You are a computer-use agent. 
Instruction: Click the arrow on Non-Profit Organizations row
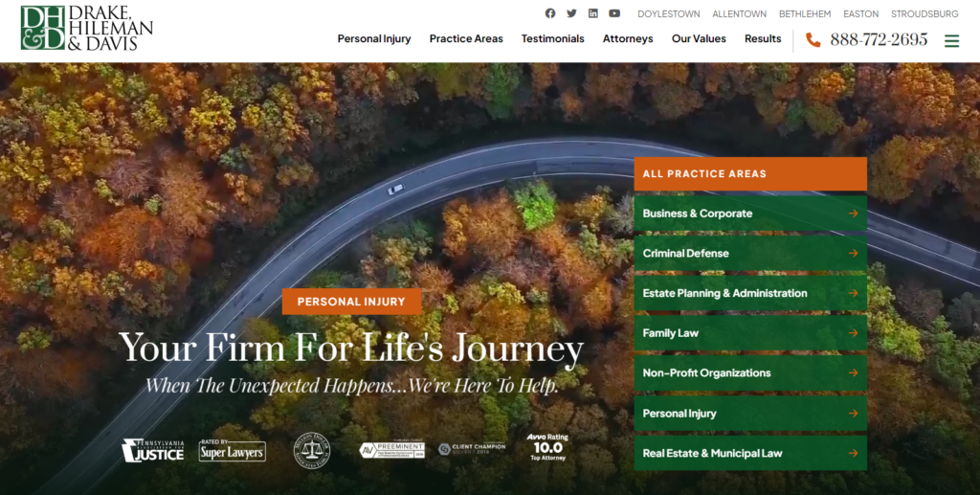tap(853, 373)
